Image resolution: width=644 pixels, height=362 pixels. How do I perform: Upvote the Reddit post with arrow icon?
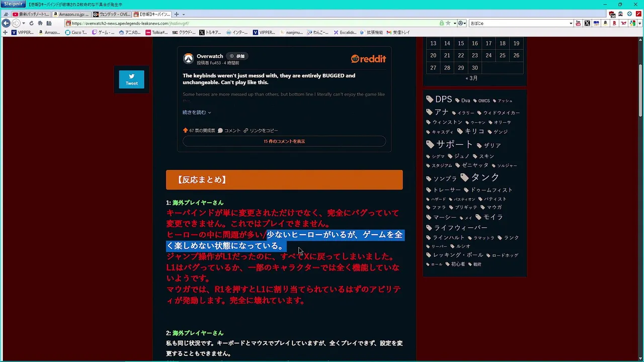[x=185, y=130]
